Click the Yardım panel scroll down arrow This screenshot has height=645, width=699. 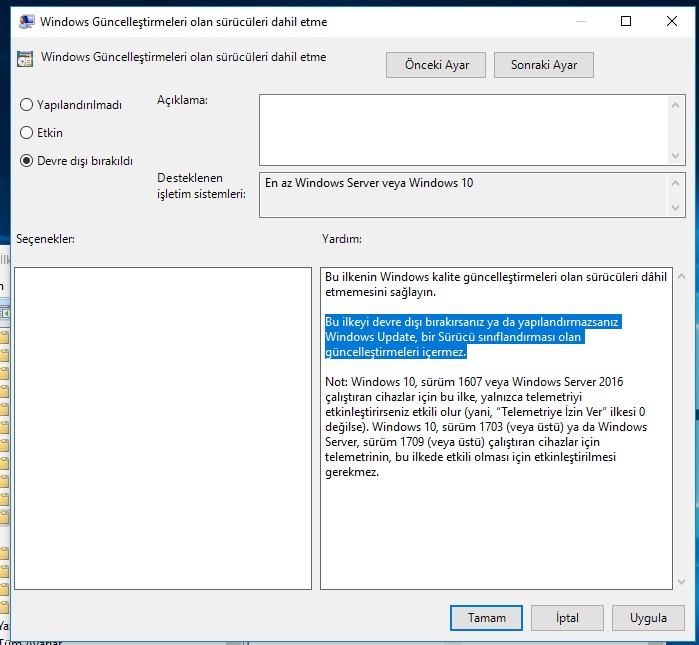coord(680,581)
